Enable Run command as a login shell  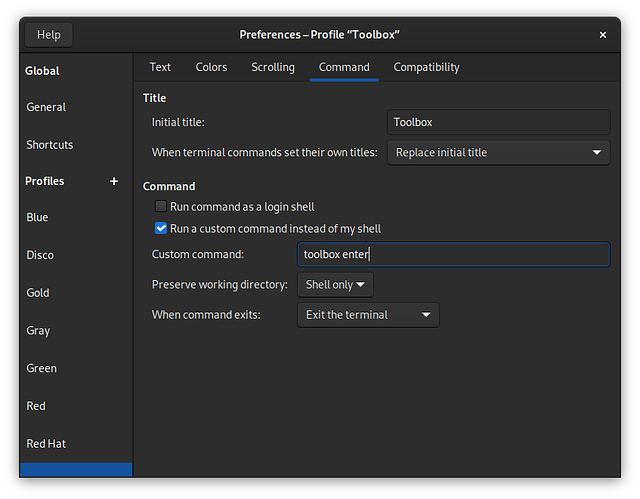pos(161,207)
